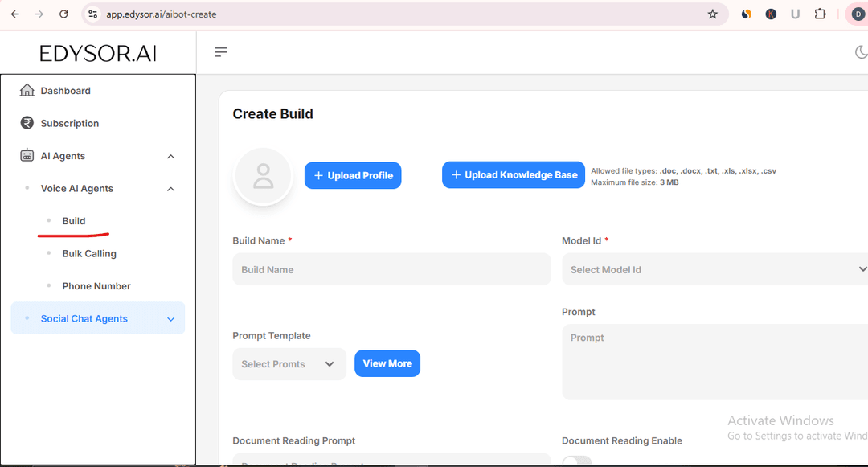Open the browser extensions puzzle icon
The height and width of the screenshot is (467, 868).
(x=821, y=14)
